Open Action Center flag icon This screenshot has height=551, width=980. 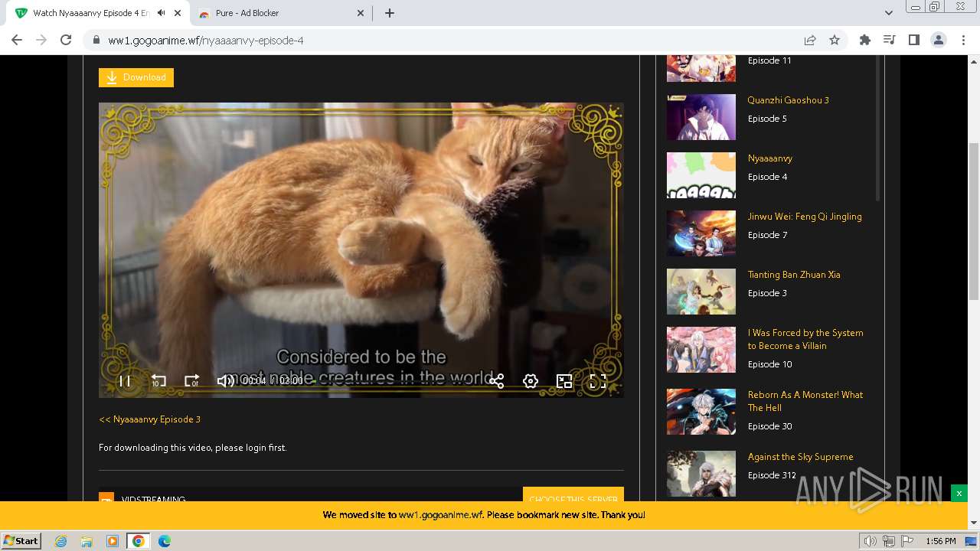(907, 541)
